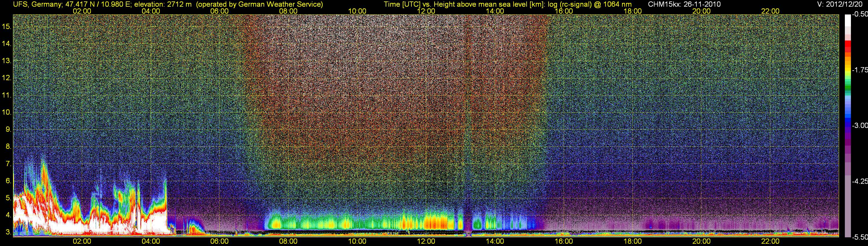
Task: Click the instrument and date label 'CHM15kx: 26-11-2010'
Action: point(684,4)
